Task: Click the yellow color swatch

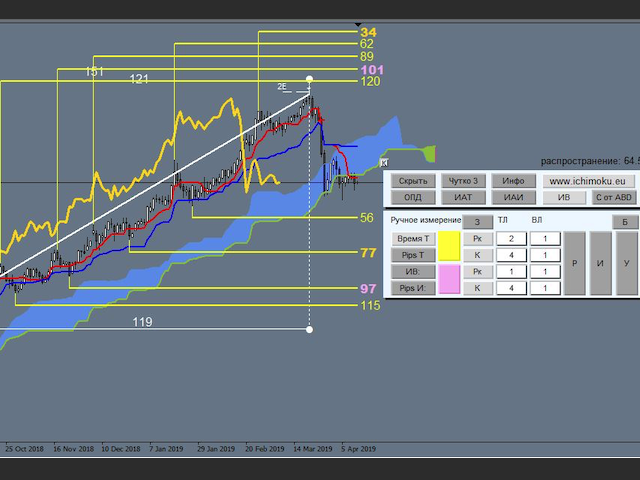Action: [x=449, y=247]
